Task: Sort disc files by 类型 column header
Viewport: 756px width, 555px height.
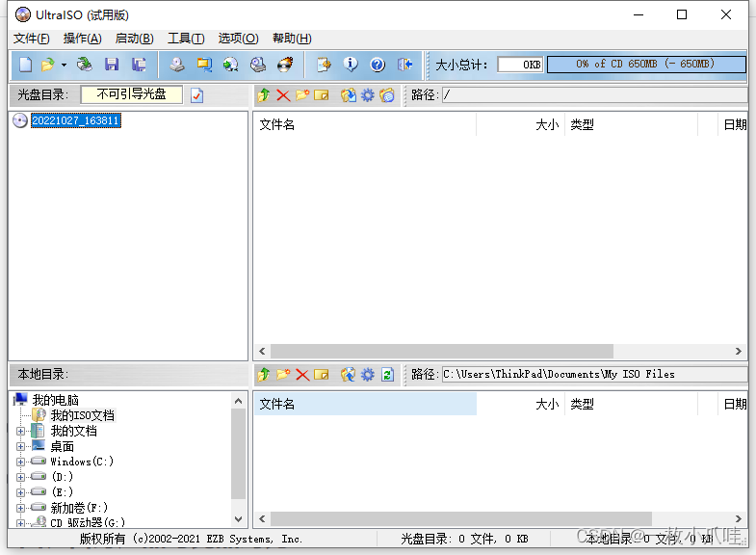Action: [x=631, y=125]
